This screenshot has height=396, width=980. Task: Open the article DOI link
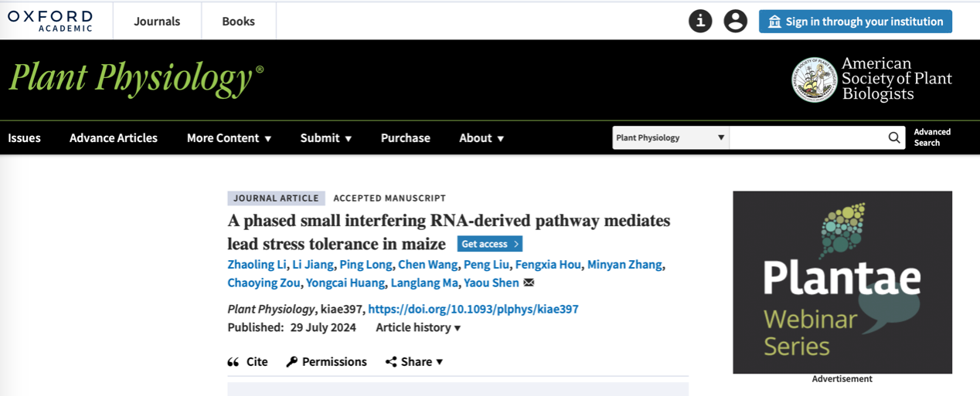(473, 309)
